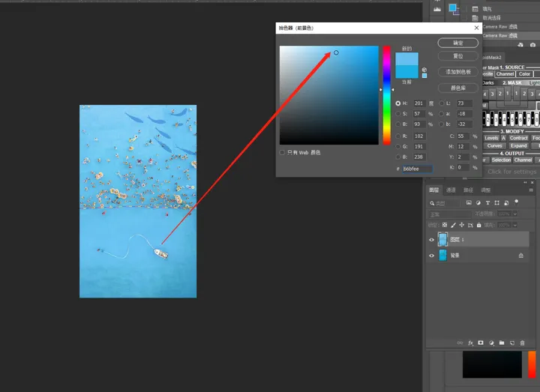Switch to the 通道 channels tab

[451, 190]
